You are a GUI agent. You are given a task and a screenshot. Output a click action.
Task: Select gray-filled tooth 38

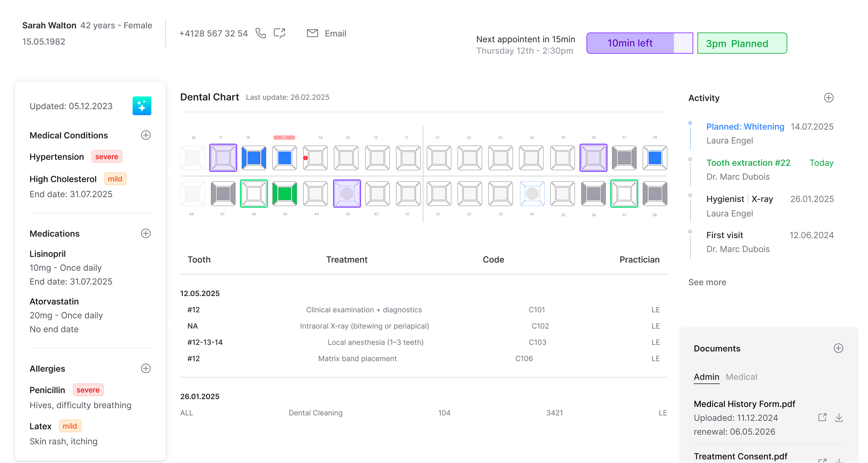click(x=655, y=194)
